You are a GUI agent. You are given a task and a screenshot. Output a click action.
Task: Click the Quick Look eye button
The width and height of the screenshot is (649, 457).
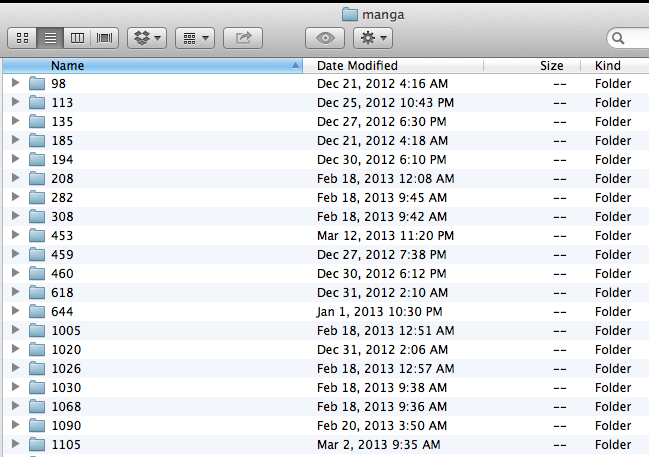325,38
